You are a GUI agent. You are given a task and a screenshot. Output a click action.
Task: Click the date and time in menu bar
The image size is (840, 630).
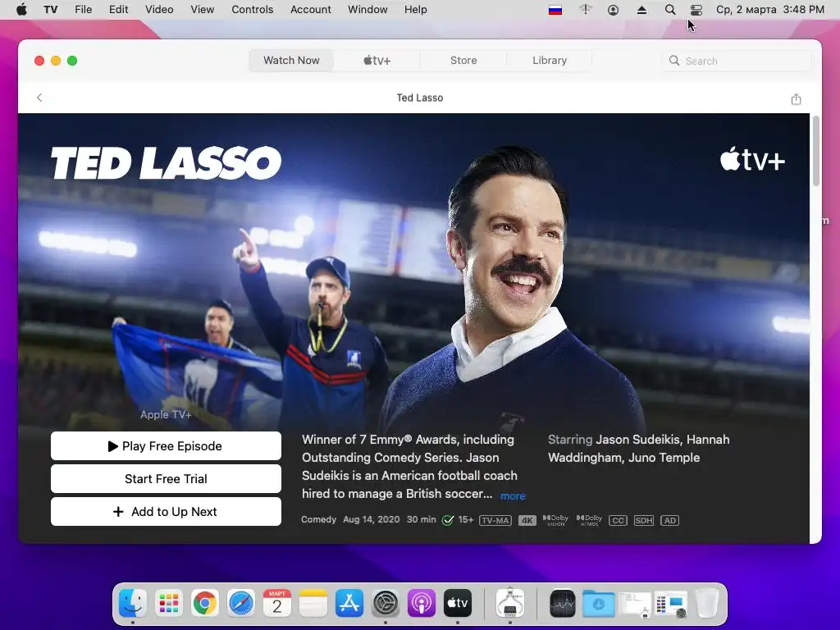(x=770, y=10)
